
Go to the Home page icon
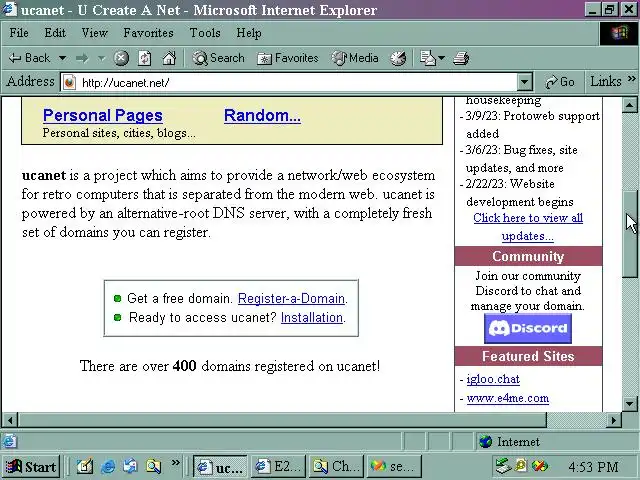pyautogui.click(x=169, y=58)
